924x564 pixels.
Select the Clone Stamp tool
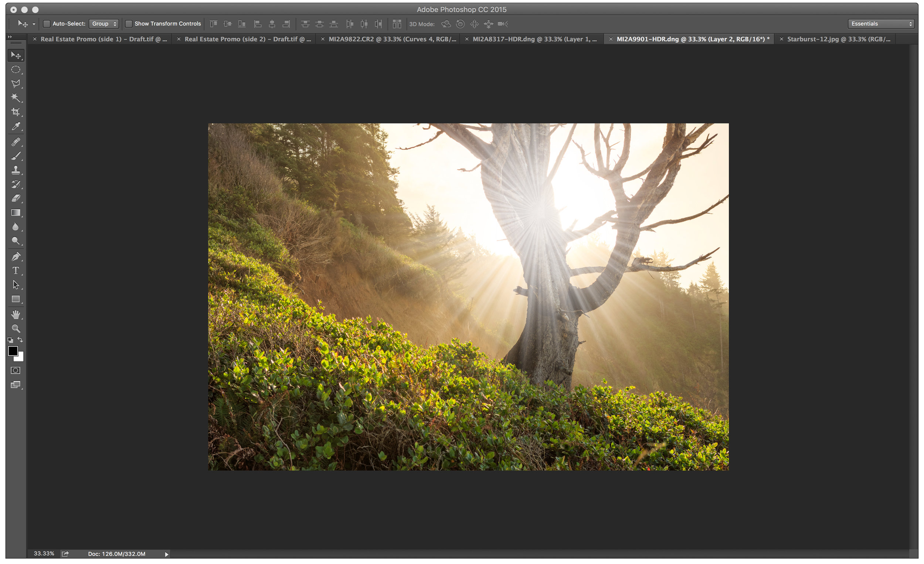tap(16, 170)
